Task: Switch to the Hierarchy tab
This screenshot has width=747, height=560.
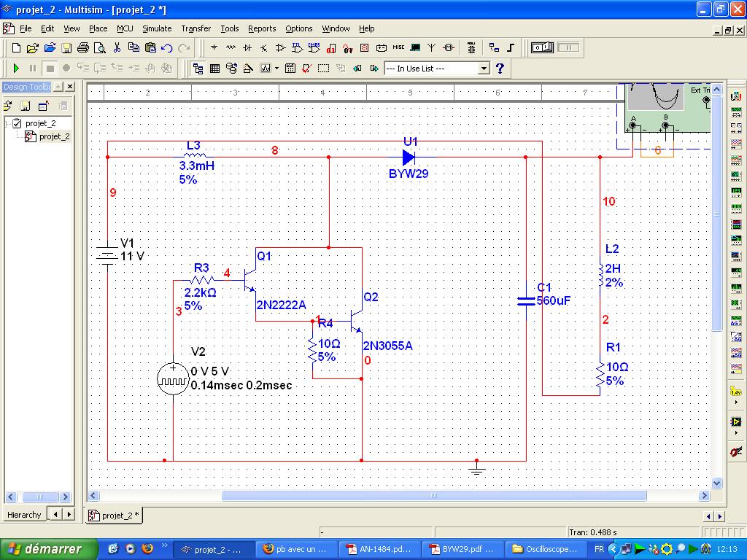Action: pos(24,515)
